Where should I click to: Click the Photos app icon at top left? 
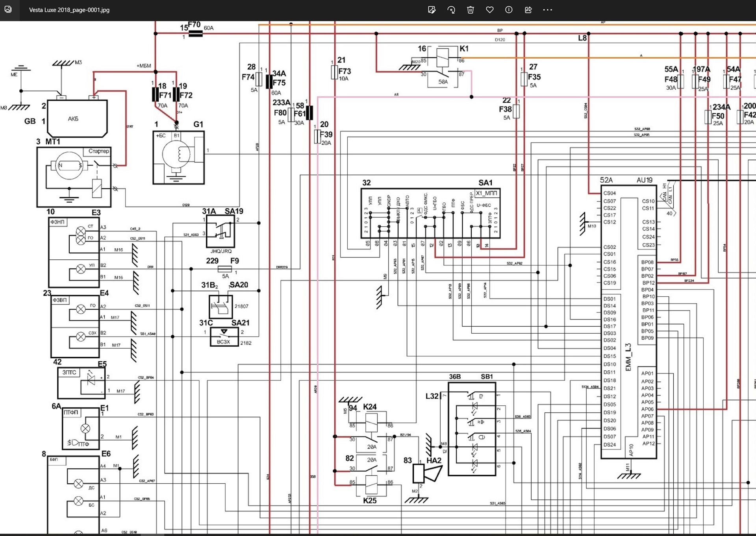pos(8,9)
